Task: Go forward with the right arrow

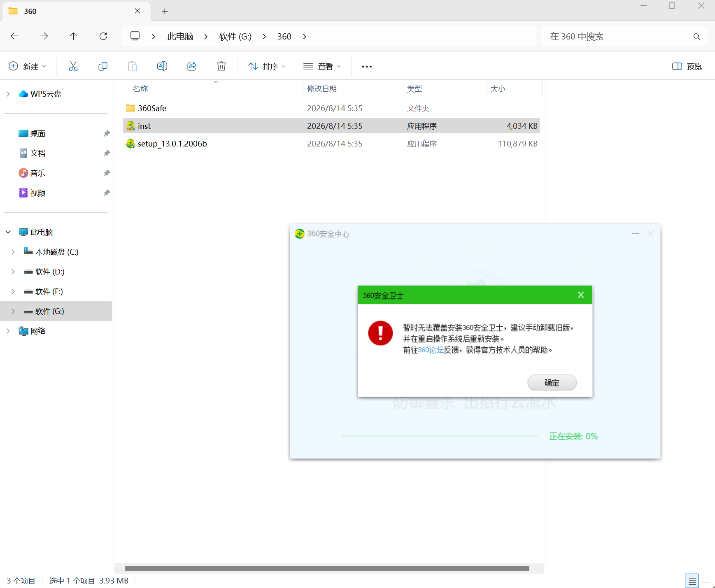Action: tap(44, 36)
